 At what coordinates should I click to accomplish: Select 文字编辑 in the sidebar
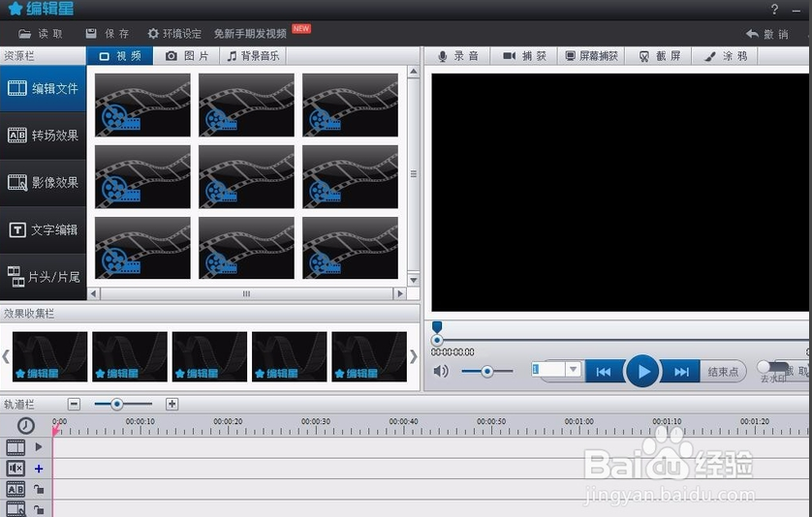[x=43, y=229]
